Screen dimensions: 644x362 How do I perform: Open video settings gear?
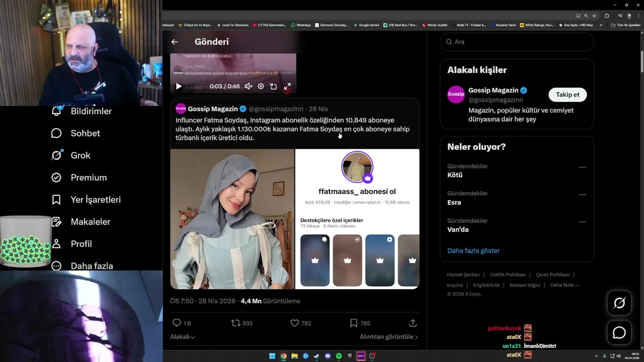pyautogui.click(x=261, y=86)
